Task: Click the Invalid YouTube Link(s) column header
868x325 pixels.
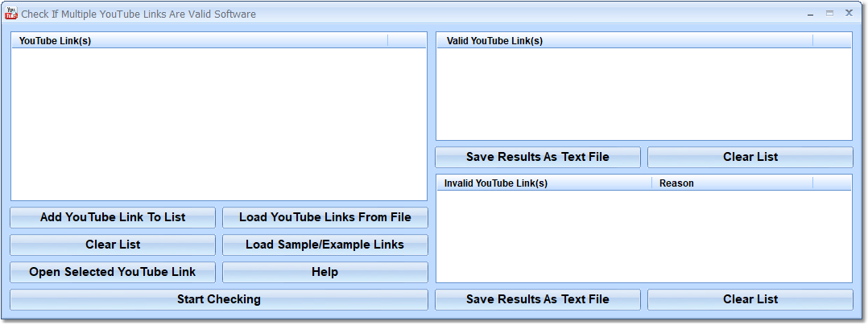Action: point(544,183)
